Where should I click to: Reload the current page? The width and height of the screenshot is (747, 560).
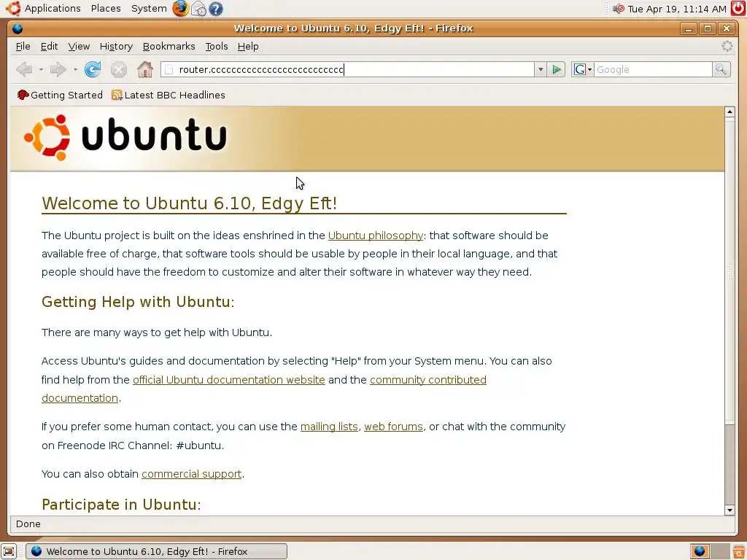pos(93,69)
